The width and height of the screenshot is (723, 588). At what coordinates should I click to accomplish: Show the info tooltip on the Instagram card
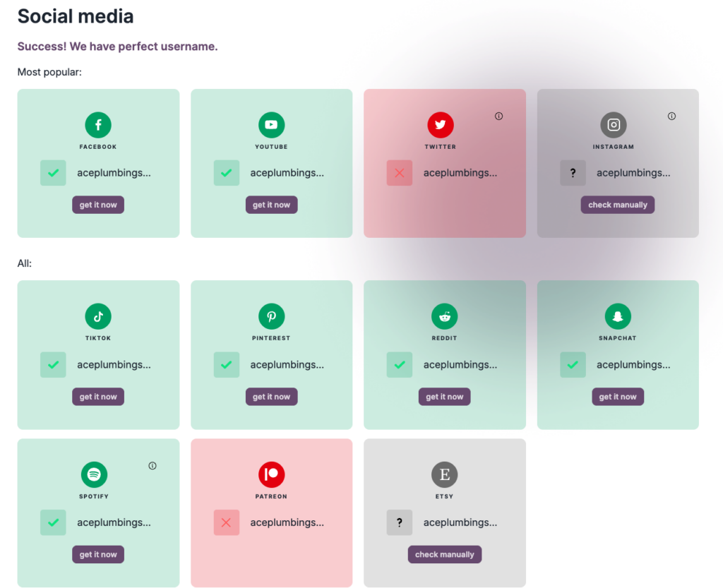[x=671, y=116]
